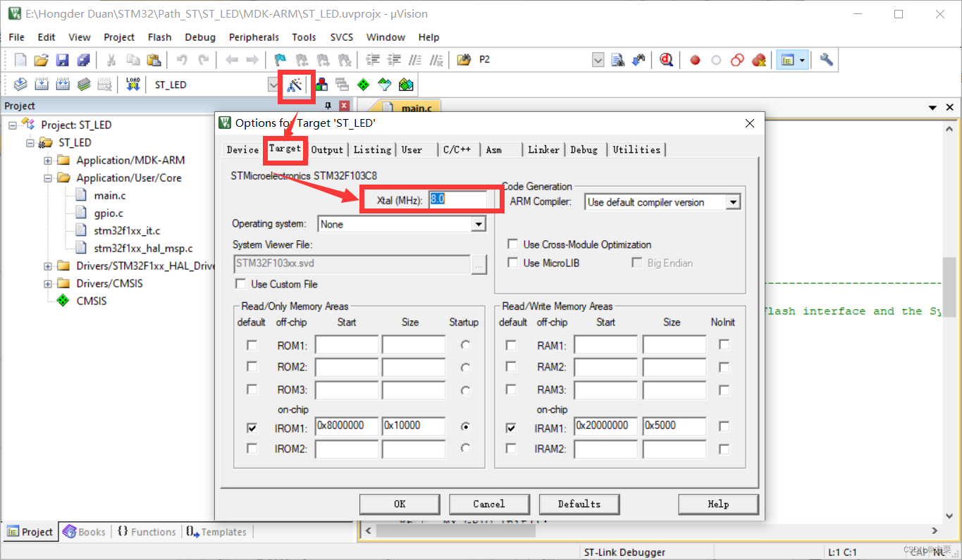Save the current file with floppy icon
962x560 pixels.
coord(63,60)
